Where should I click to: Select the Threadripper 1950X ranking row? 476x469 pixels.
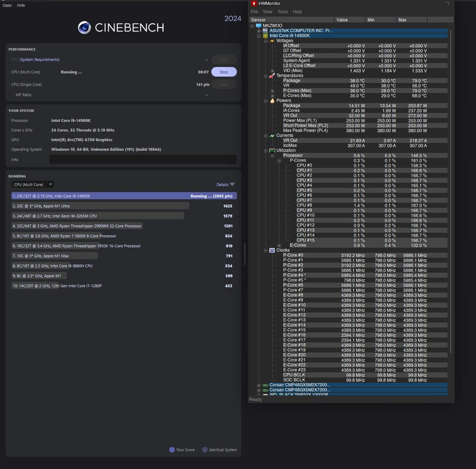pyautogui.click(x=124, y=246)
